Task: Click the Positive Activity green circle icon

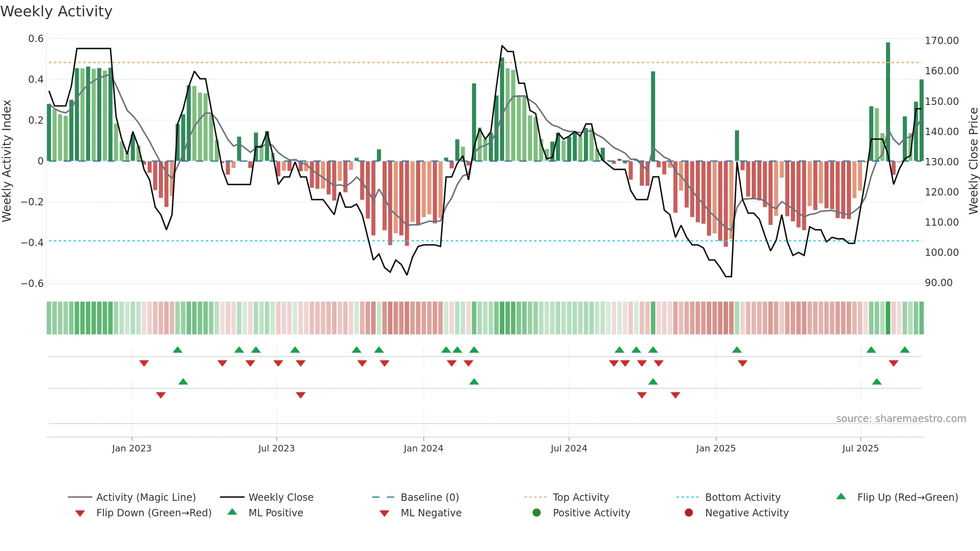Action: click(x=537, y=512)
